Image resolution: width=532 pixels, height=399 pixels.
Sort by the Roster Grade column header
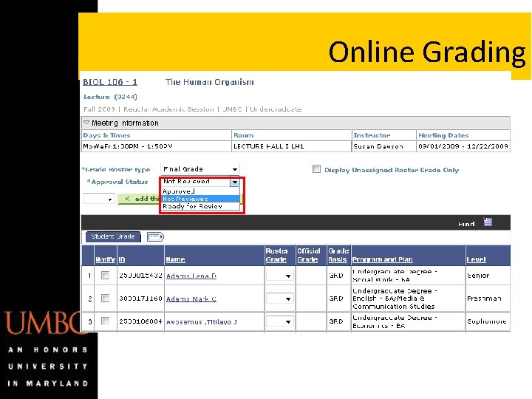click(x=276, y=255)
